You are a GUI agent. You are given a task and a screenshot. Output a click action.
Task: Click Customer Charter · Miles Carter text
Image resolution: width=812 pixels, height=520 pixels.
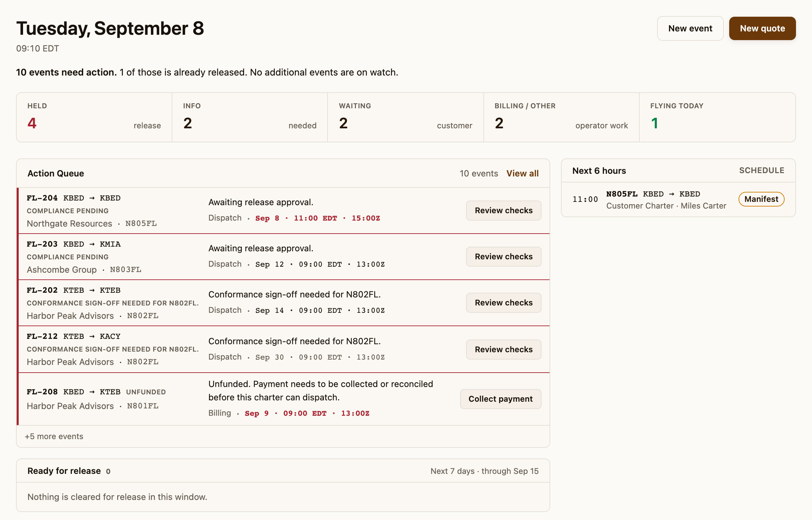tap(666, 206)
